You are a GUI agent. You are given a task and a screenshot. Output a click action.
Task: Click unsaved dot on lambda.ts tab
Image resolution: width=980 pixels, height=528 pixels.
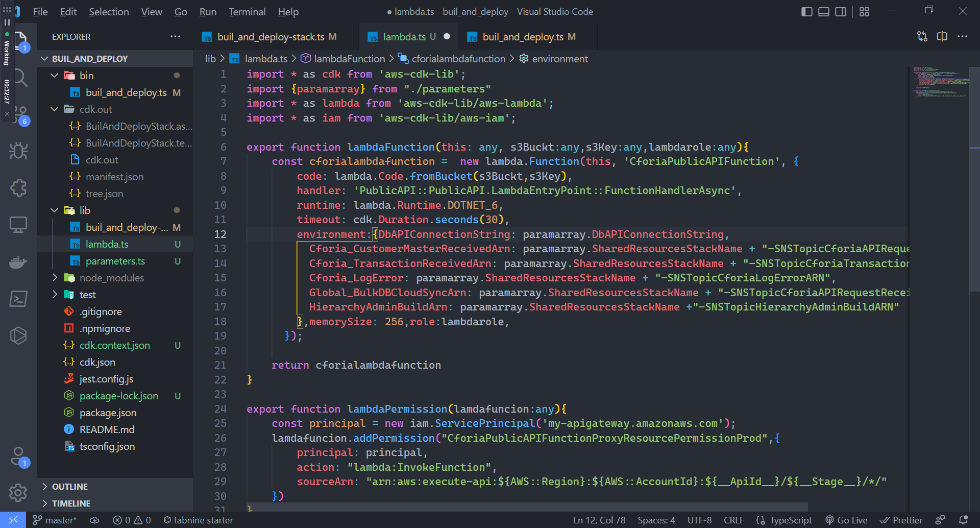447,37
